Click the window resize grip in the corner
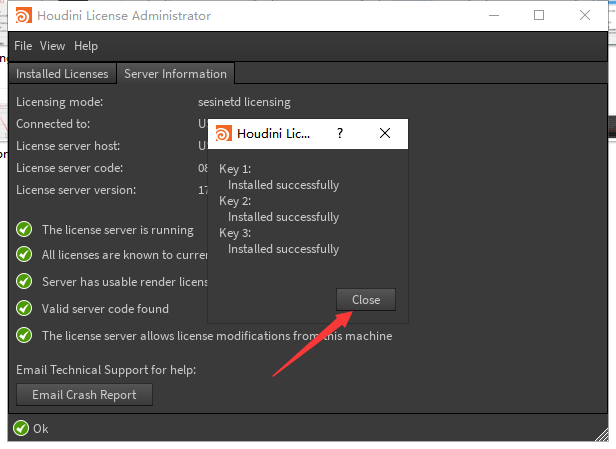This screenshot has width=616, height=449. [x=602, y=434]
